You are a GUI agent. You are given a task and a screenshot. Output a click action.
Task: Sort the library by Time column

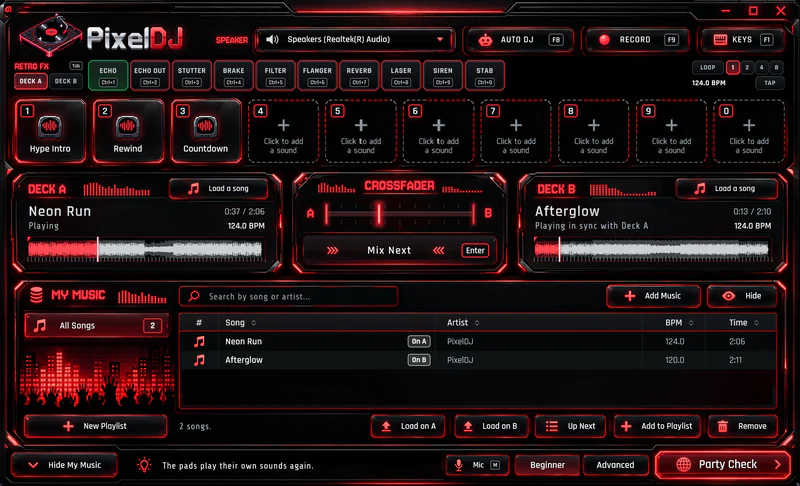pyautogui.click(x=743, y=323)
